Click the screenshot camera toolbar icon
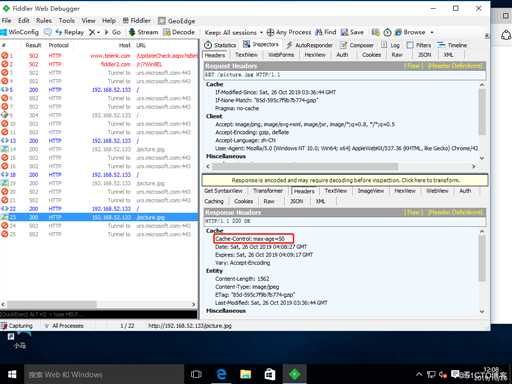 tap(376, 32)
